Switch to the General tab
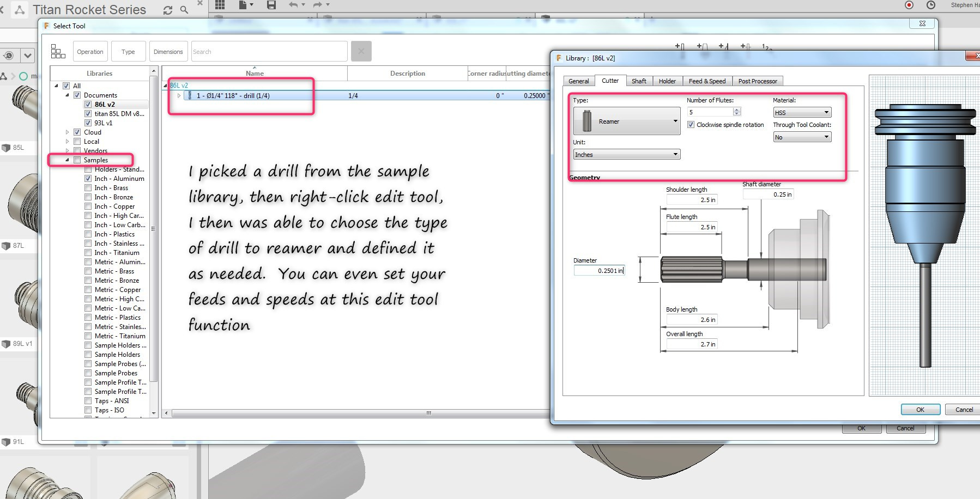Viewport: 980px width, 499px height. (x=578, y=81)
